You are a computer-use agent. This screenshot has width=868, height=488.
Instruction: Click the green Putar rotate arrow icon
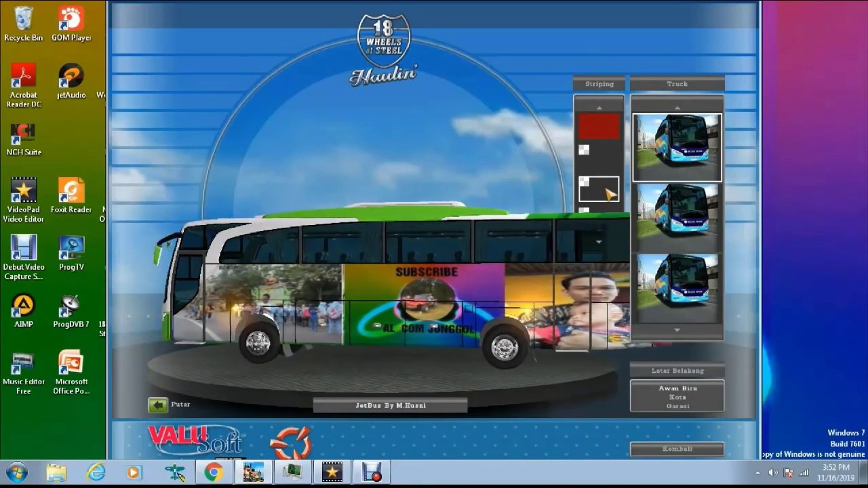pyautogui.click(x=157, y=405)
